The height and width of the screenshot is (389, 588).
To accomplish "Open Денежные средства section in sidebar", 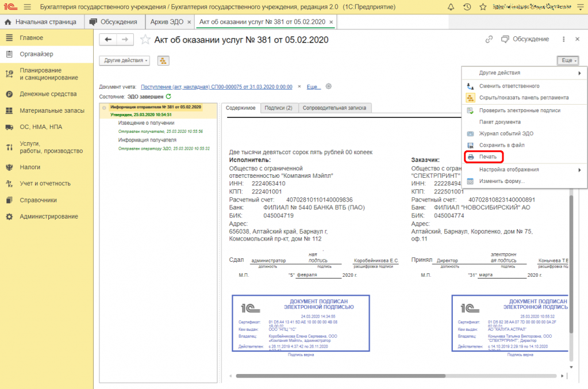I will (x=48, y=94).
